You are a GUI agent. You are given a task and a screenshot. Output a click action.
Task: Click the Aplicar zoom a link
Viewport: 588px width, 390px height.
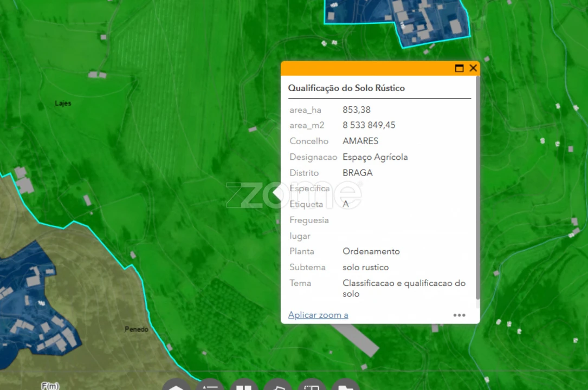coord(318,315)
